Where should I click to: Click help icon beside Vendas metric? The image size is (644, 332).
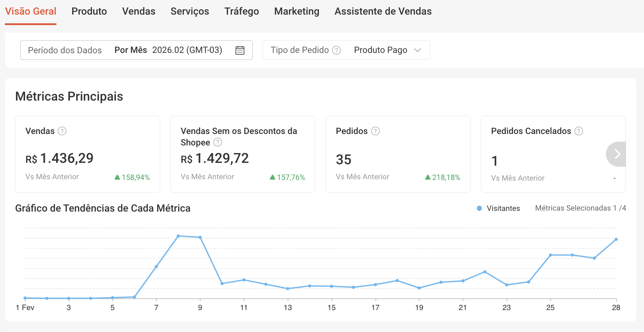[62, 131]
